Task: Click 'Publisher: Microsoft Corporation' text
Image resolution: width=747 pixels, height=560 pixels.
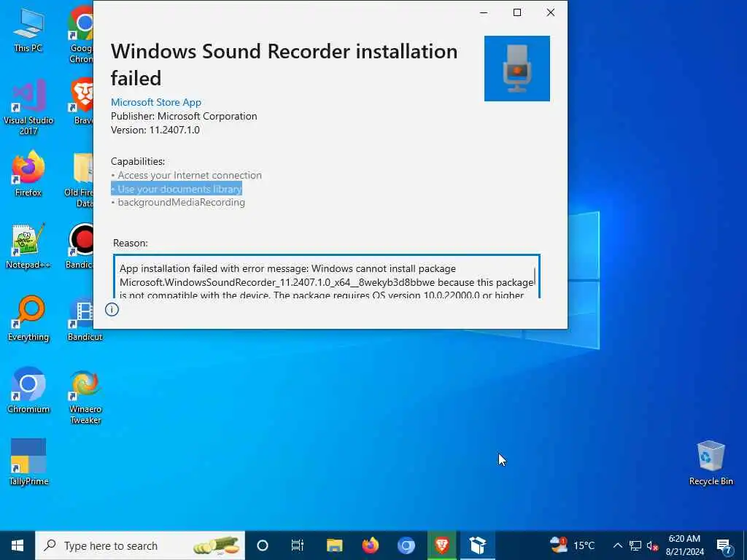Action: [184, 116]
